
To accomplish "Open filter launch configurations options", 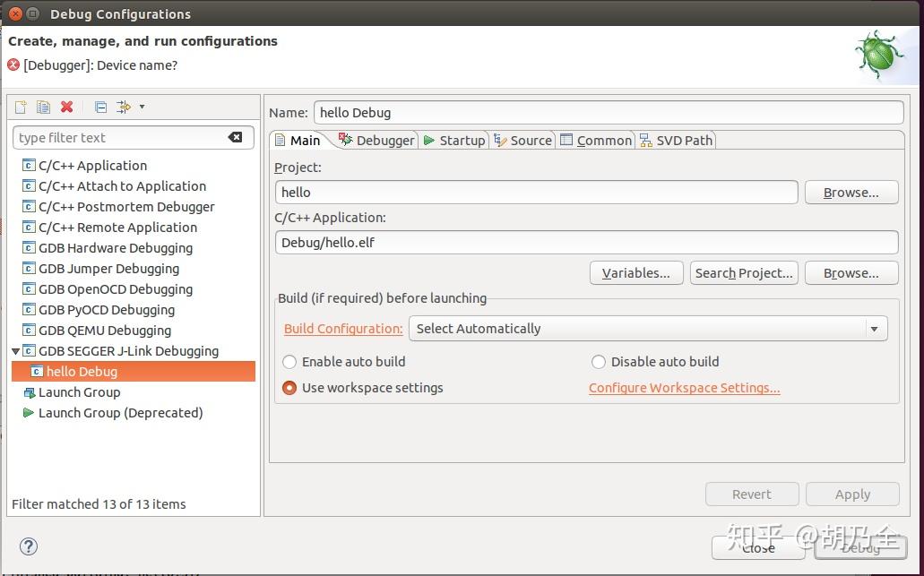I will click(x=121, y=107).
